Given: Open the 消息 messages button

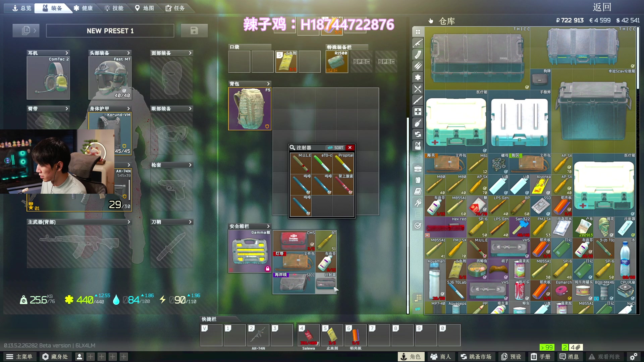Looking at the screenshot, I should pyautogui.click(x=569, y=357).
